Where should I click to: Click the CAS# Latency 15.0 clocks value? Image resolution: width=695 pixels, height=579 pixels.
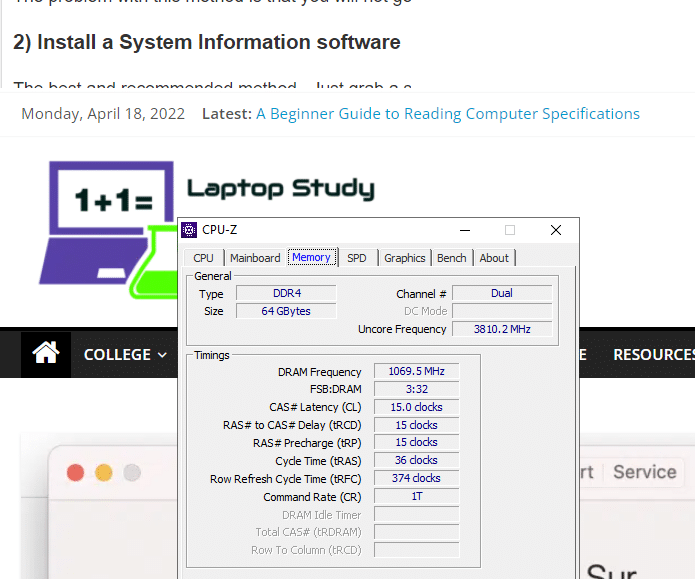pos(417,407)
